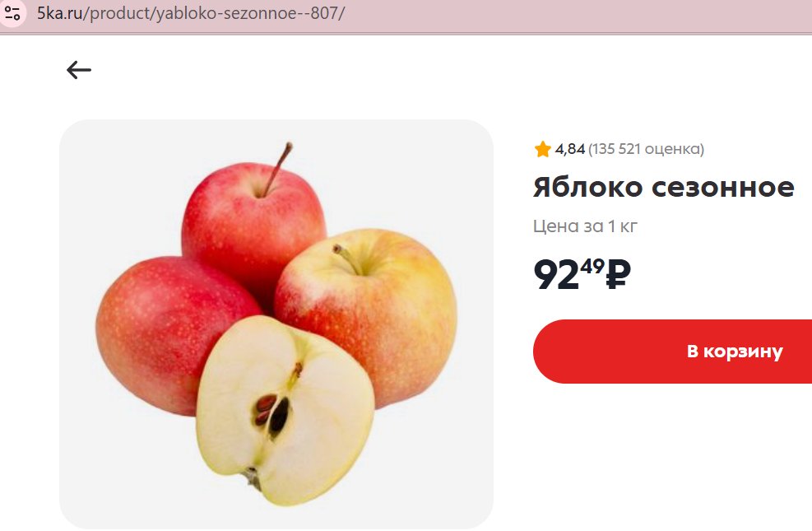The height and width of the screenshot is (531, 812).
Task: Click the large 92 price number
Action: pos(556,275)
